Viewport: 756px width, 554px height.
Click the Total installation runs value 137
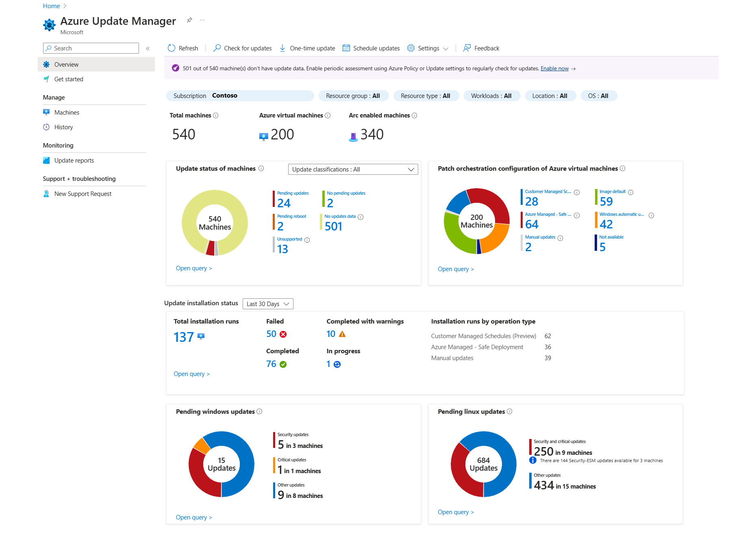(184, 337)
